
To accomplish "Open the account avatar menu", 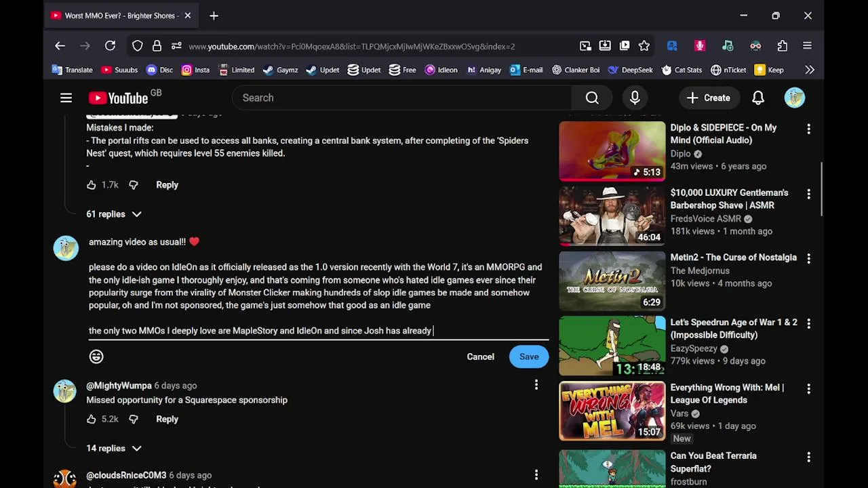I will point(795,98).
